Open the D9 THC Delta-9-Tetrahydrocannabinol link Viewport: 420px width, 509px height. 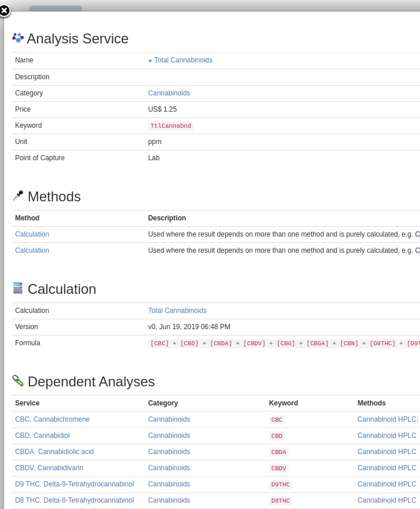pos(74,484)
